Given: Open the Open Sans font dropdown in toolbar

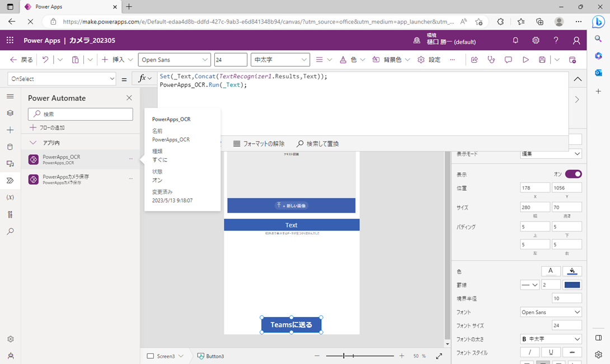Looking at the screenshot, I should click(174, 59).
